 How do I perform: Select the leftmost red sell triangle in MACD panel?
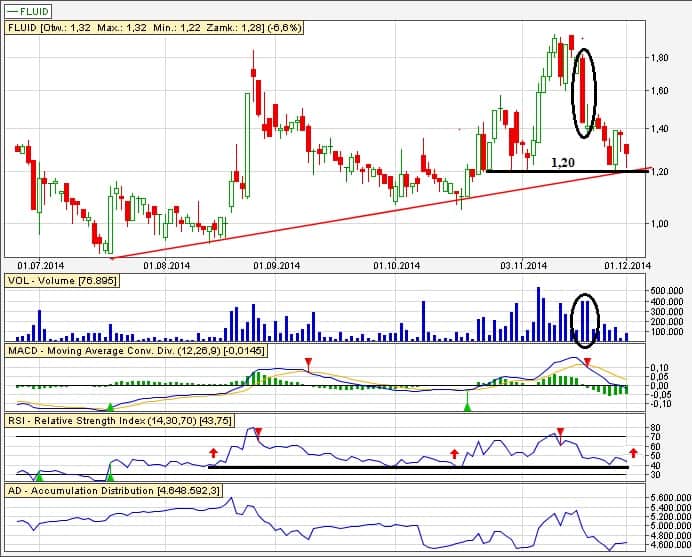(x=308, y=361)
